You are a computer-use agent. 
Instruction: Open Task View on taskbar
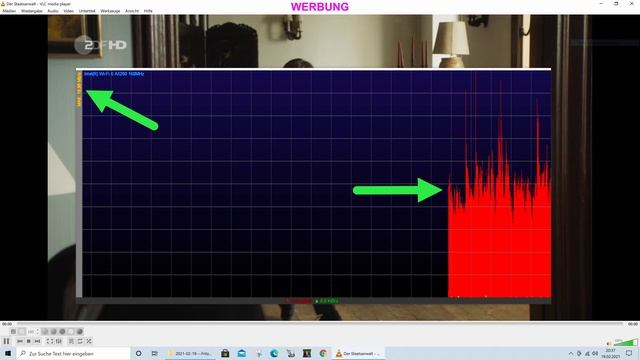[154, 353]
